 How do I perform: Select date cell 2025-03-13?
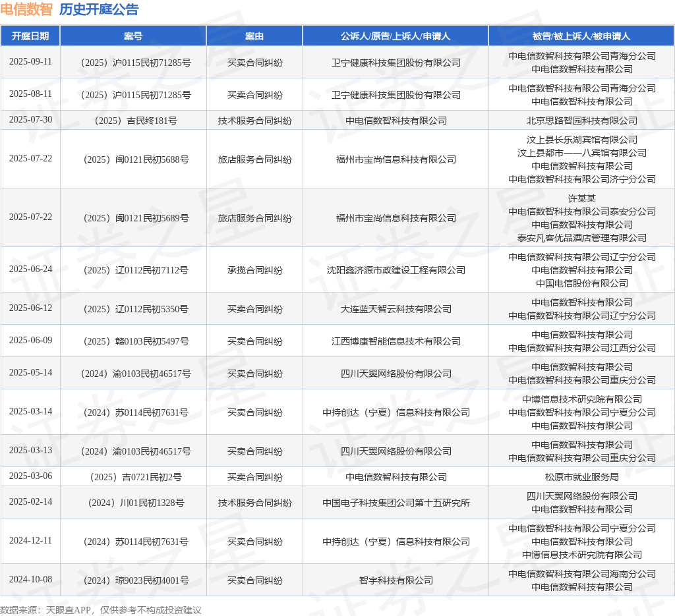[30, 450]
